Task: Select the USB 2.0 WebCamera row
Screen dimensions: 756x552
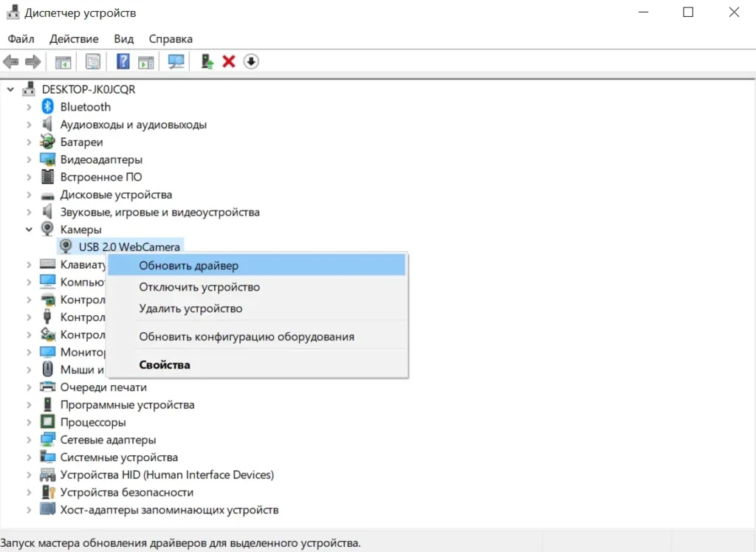Action: click(x=120, y=246)
